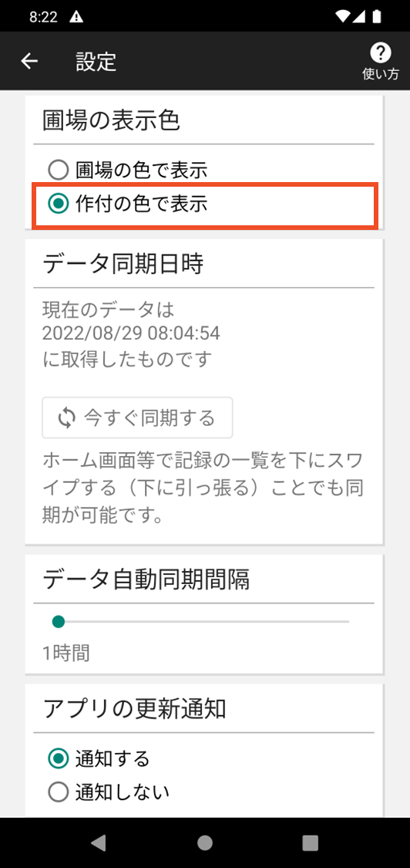Tap the Android home circle button
This screenshot has height=868, width=410.
click(205, 843)
